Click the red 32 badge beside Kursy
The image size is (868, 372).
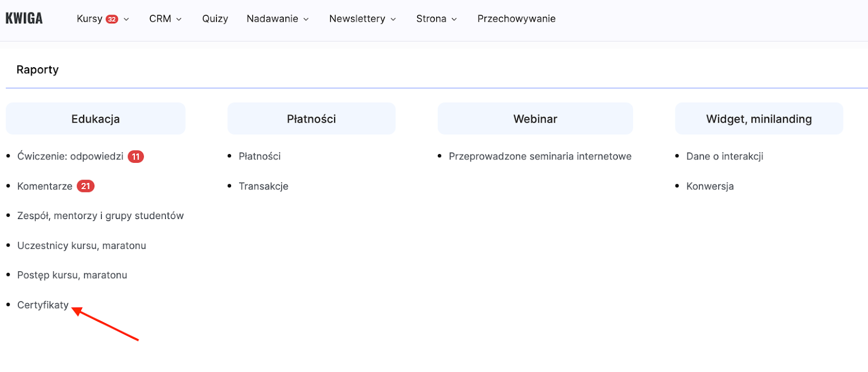click(112, 19)
